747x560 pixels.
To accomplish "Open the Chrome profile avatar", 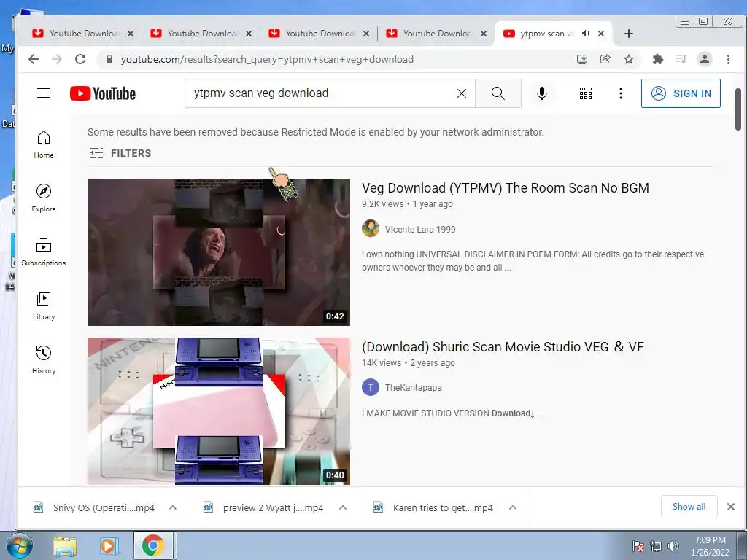I will tap(705, 59).
